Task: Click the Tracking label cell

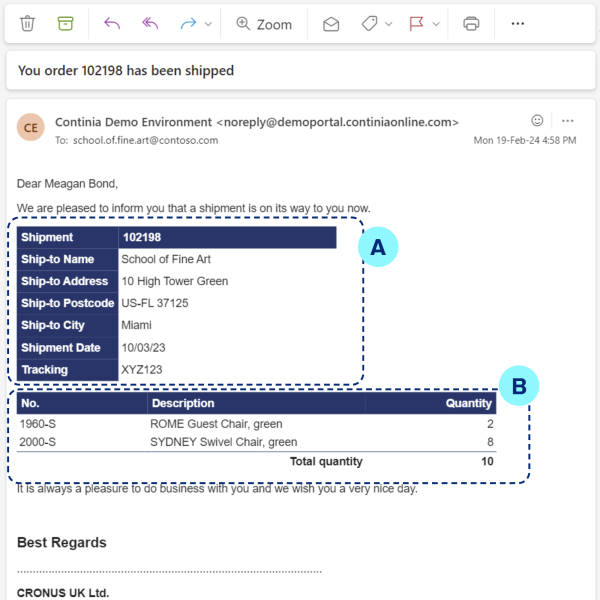Action: pos(67,370)
